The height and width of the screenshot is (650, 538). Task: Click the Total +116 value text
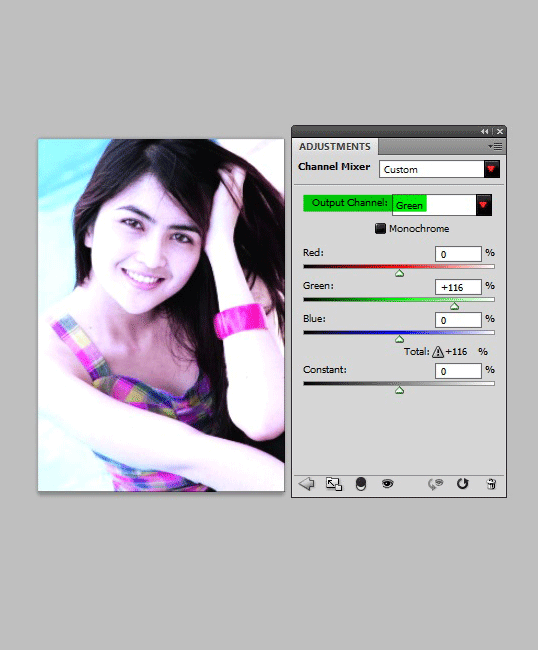tap(456, 352)
